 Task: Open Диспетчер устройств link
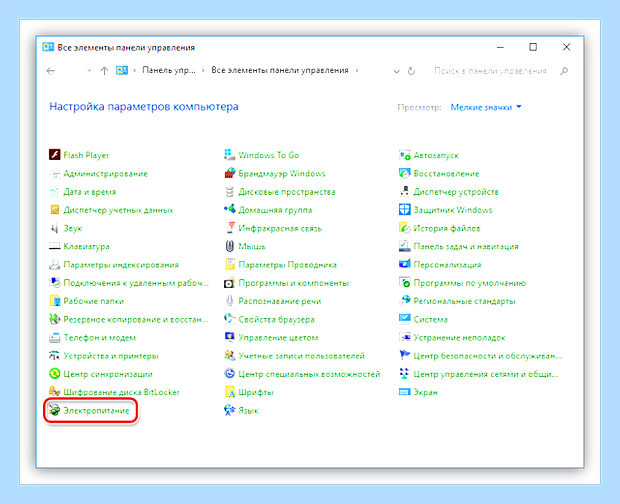tap(456, 192)
